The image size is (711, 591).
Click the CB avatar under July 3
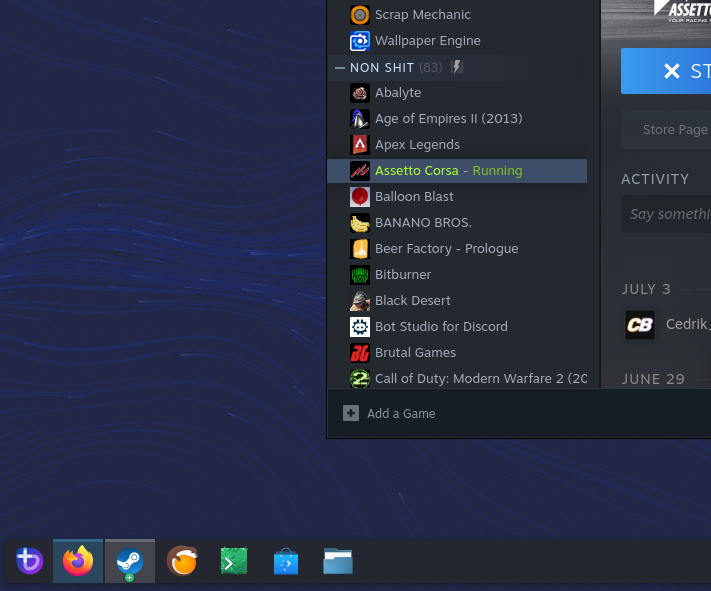point(640,325)
